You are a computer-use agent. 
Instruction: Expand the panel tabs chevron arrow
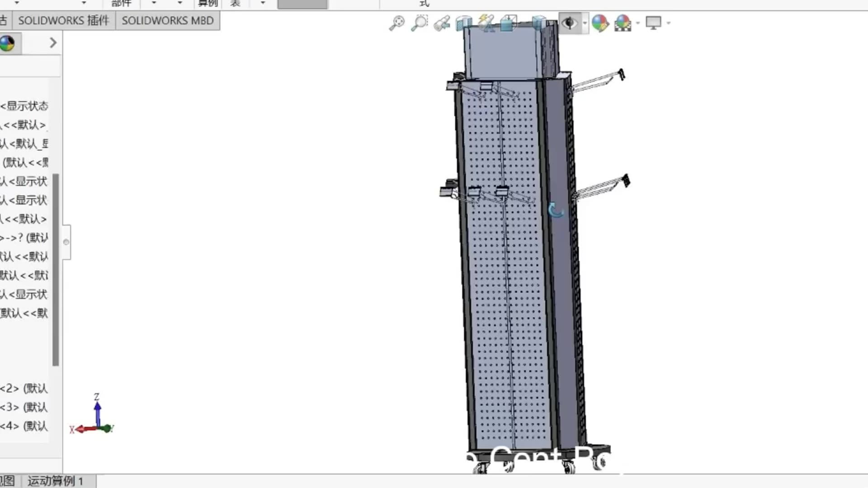[53, 43]
